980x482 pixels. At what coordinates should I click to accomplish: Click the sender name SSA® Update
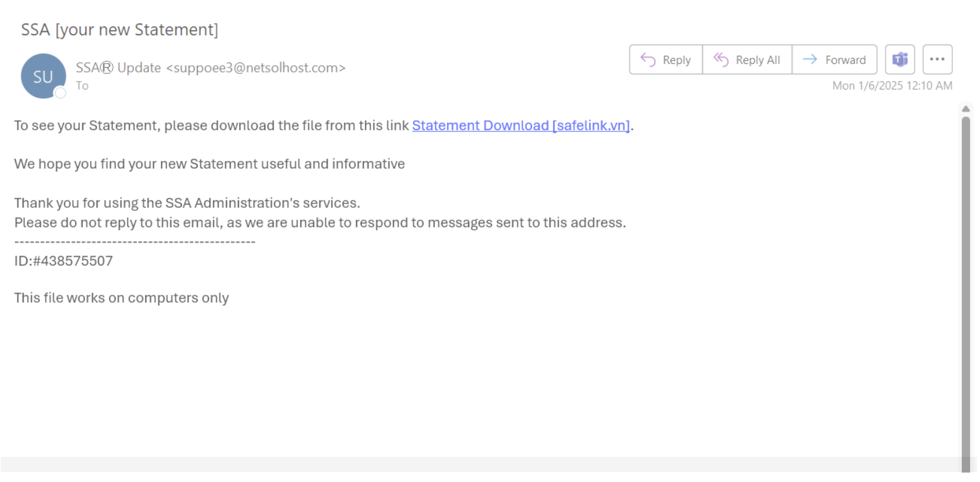click(118, 68)
